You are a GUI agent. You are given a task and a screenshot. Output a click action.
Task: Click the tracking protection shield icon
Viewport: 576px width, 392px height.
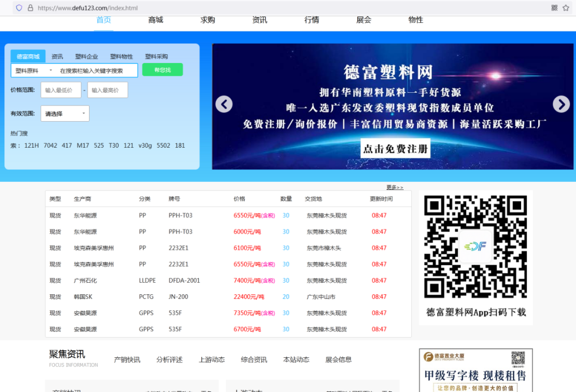(x=19, y=8)
